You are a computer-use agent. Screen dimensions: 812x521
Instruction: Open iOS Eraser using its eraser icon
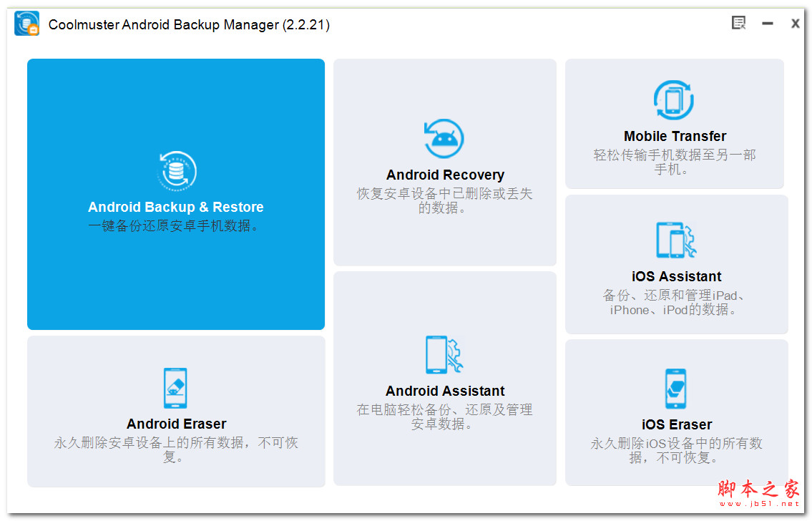click(x=675, y=389)
